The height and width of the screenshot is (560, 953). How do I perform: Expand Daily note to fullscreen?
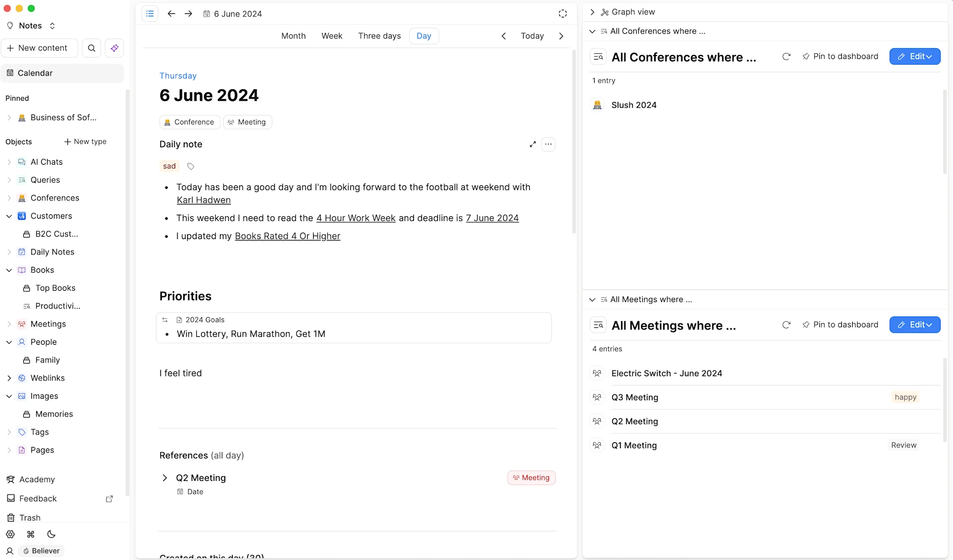(x=533, y=144)
